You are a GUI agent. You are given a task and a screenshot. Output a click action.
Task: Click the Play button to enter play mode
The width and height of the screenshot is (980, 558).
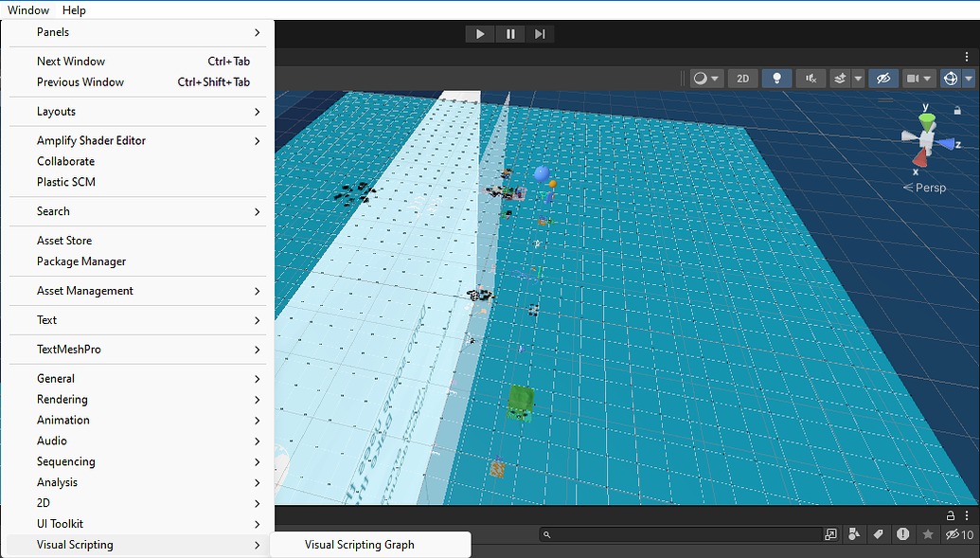[x=479, y=33]
